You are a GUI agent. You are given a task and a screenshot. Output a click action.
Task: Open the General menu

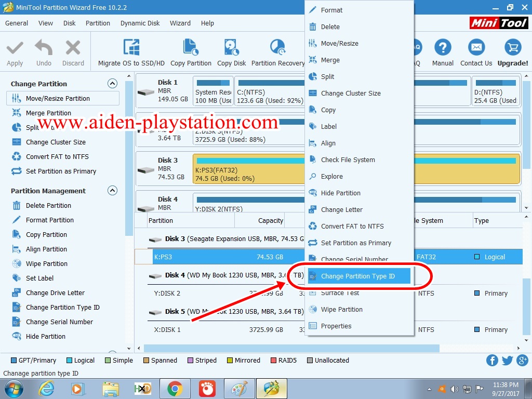pos(17,23)
